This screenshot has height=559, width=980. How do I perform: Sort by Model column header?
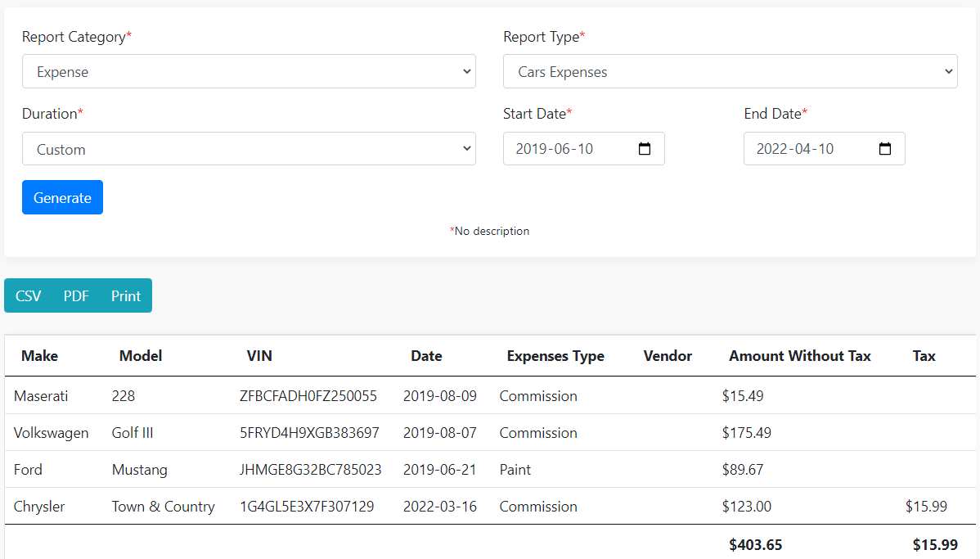[141, 356]
